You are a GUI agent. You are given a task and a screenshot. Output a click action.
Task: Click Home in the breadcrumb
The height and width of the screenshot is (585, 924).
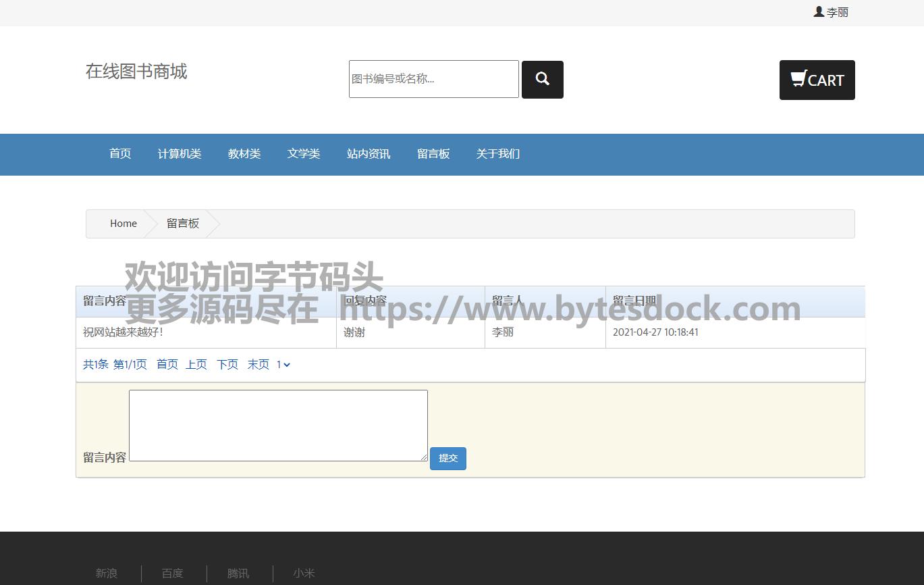tap(124, 224)
